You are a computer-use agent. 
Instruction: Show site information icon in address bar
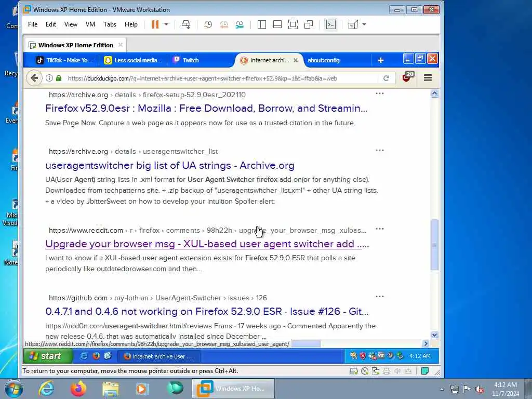point(49,78)
